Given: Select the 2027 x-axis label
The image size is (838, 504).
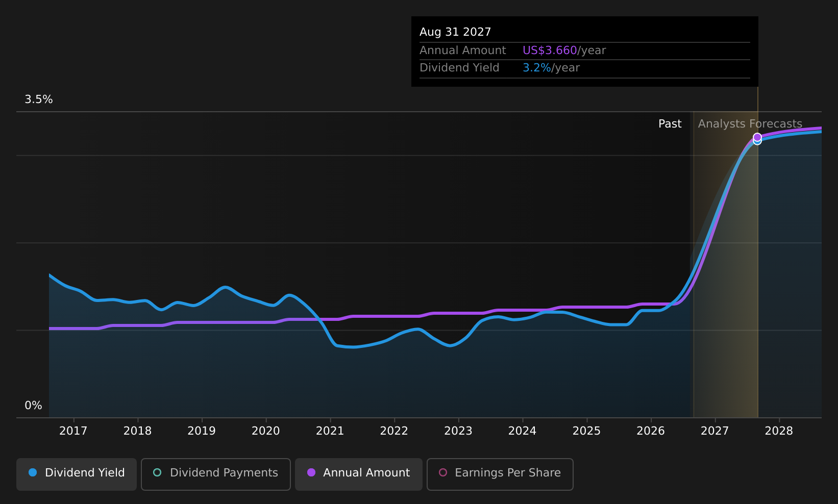Looking at the screenshot, I should 715,431.
